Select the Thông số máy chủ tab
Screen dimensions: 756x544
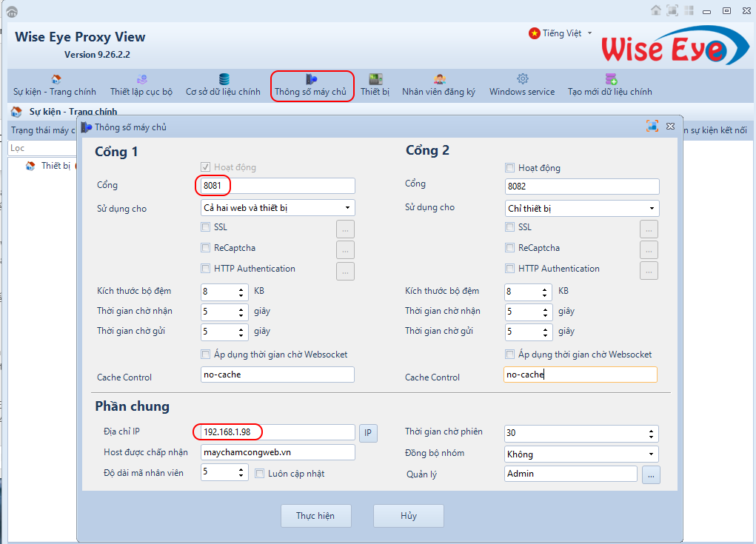[x=312, y=85]
